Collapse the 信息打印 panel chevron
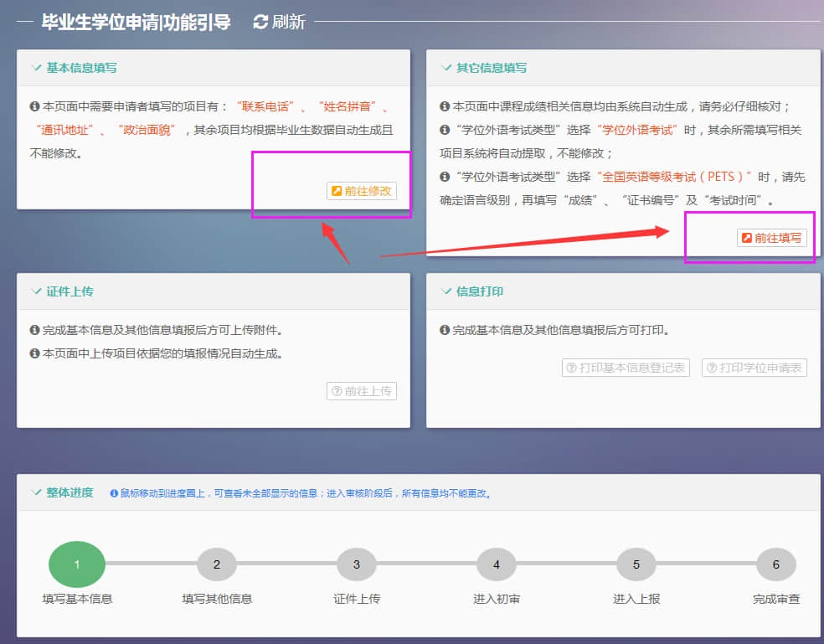This screenshot has width=824, height=644. coord(445,291)
